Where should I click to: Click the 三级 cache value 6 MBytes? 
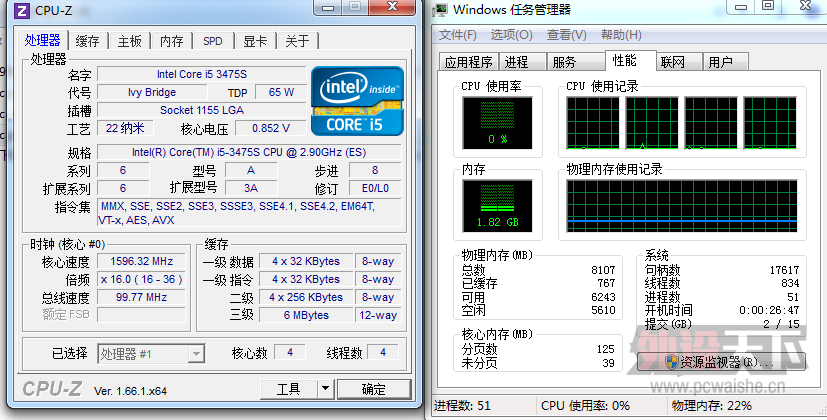coord(306,315)
